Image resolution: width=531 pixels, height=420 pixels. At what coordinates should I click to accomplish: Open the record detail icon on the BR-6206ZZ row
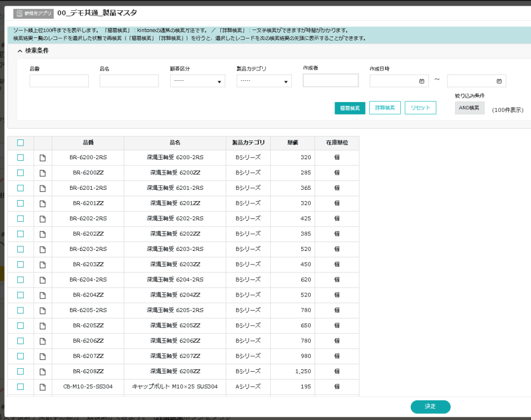pyautogui.click(x=44, y=341)
